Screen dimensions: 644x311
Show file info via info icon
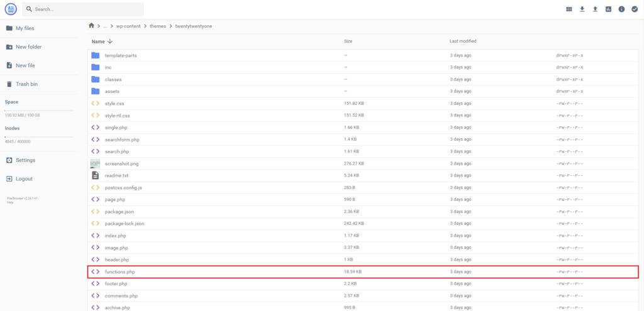pos(621,9)
